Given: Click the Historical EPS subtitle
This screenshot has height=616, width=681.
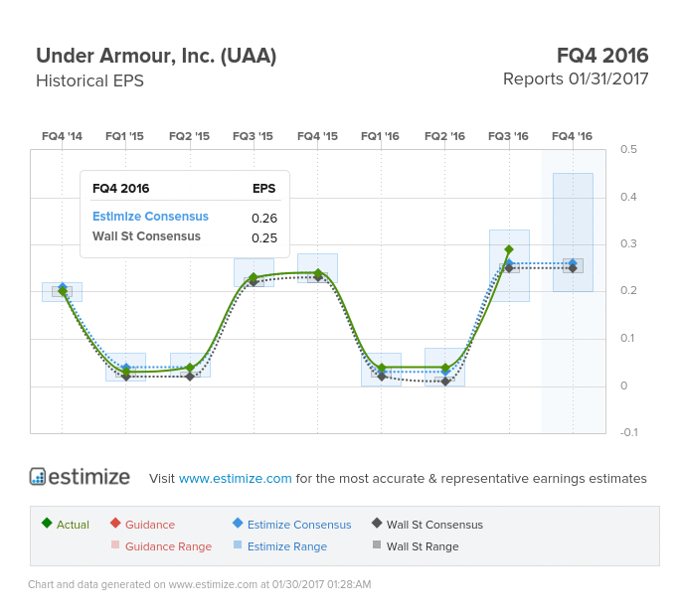Looking at the screenshot, I should coord(89,80).
